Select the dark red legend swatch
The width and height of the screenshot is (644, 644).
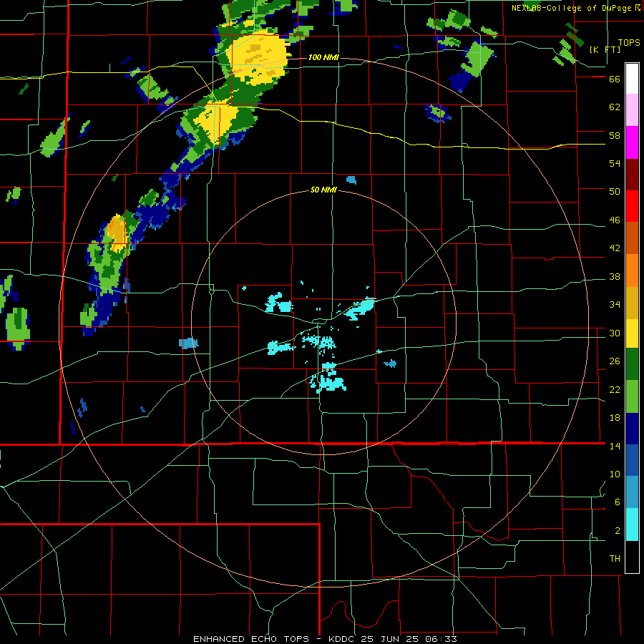[632, 175]
